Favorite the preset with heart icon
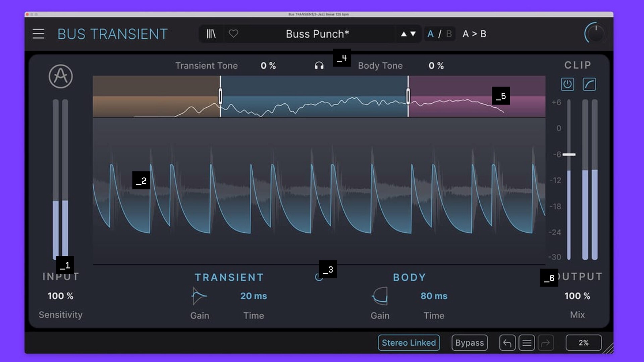644x362 pixels. [x=233, y=34]
